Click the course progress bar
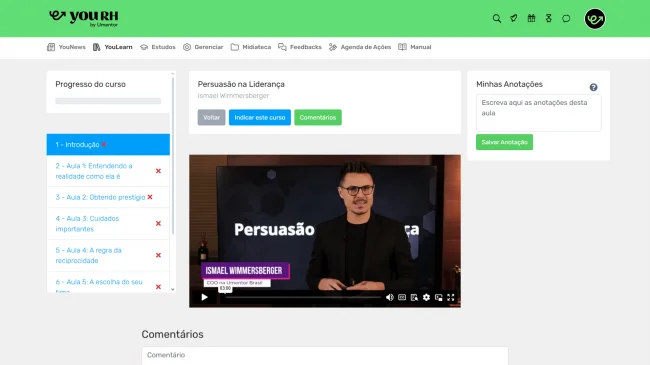Image resolution: width=650 pixels, height=365 pixels. click(108, 101)
